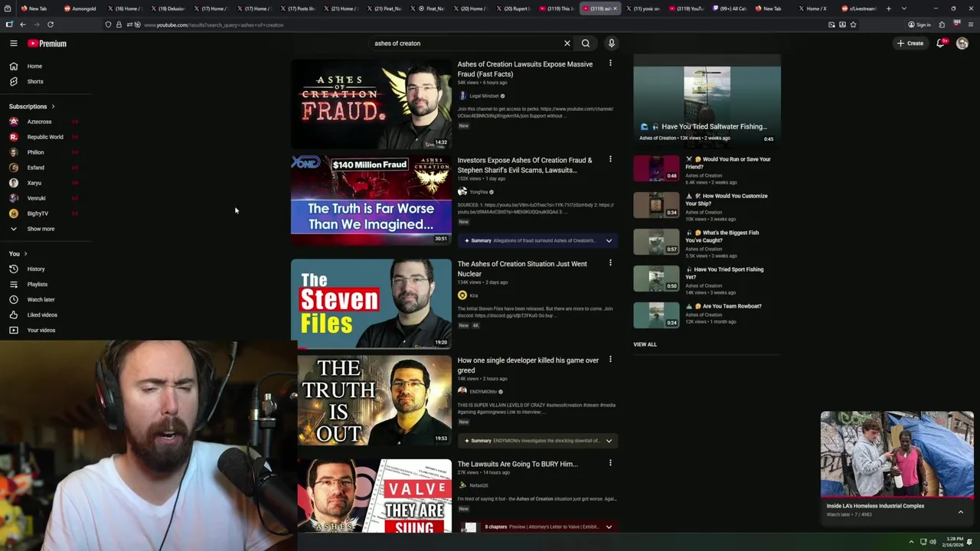Viewport: 980px width, 551px height.
Task: Open the You section header
Action: tap(18, 253)
